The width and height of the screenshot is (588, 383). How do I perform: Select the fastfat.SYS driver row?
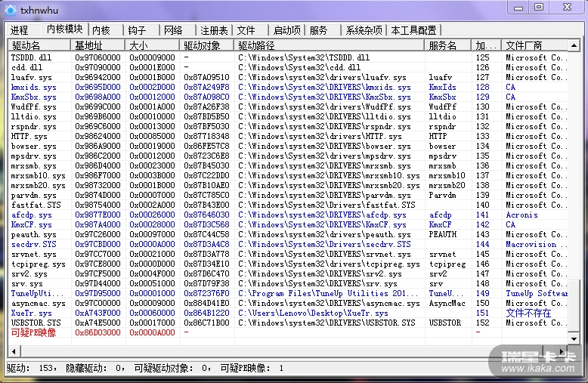coord(288,205)
